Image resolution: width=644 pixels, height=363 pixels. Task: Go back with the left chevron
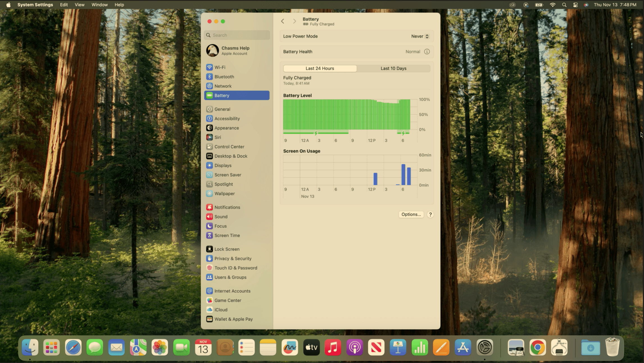click(x=283, y=21)
